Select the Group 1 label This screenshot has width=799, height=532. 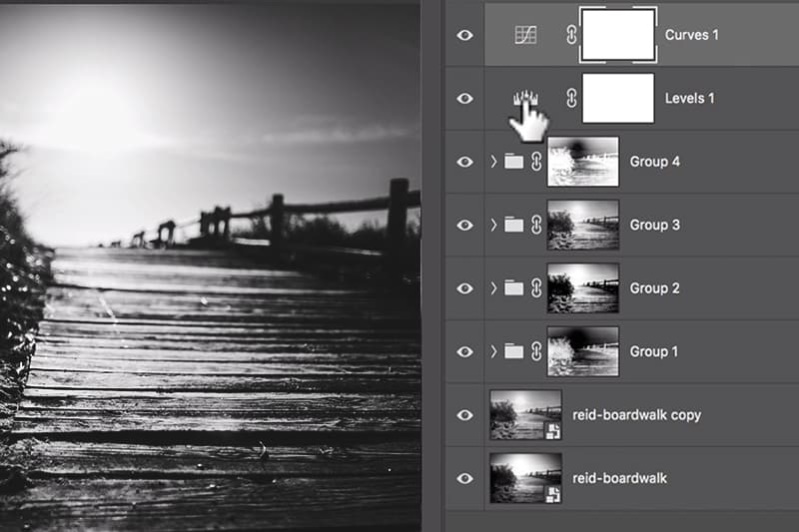point(654,351)
